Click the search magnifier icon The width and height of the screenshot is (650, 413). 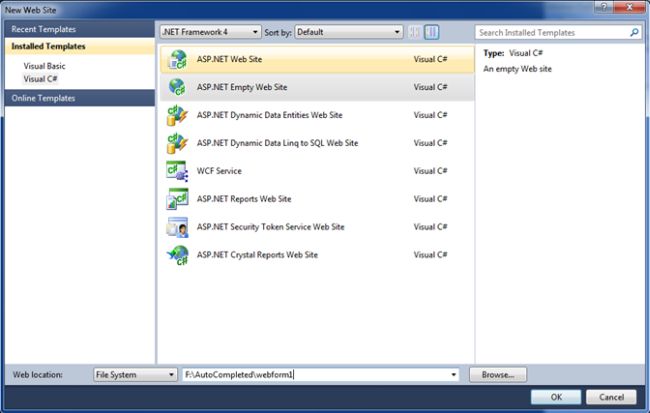[x=634, y=32]
